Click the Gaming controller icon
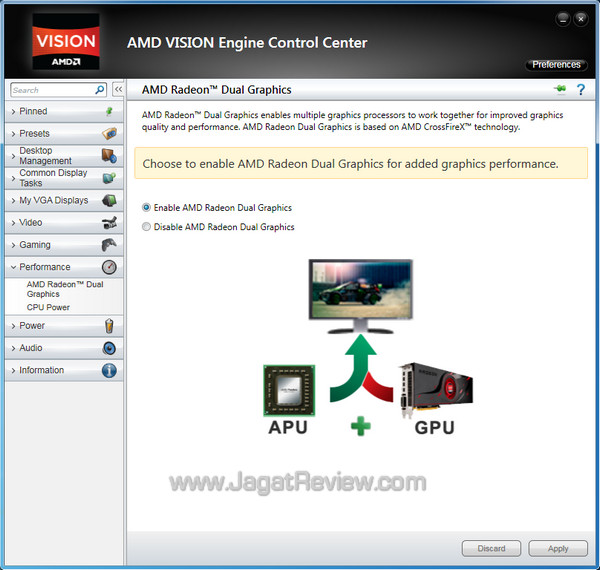This screenshot has height=570, width=600. pyautogui.click(x=109, y=245)
